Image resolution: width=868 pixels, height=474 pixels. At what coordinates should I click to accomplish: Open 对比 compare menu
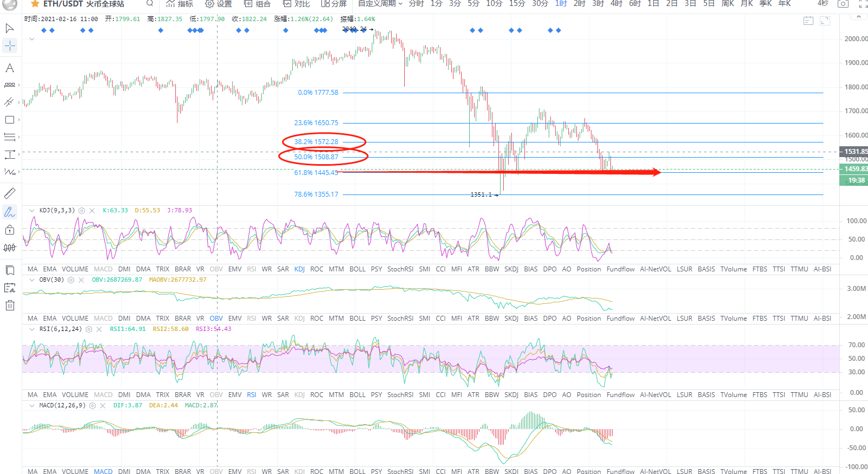297,4
